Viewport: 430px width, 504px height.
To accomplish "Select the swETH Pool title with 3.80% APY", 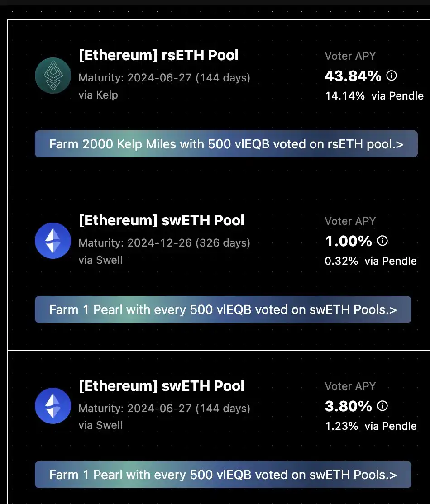I will point(162,386).
